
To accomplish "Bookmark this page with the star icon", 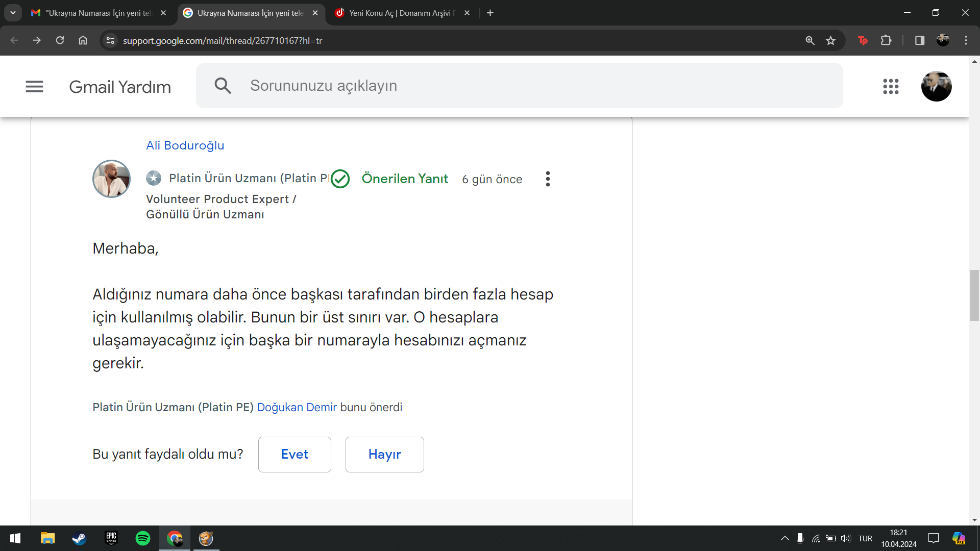I will [x=831, y=41].
